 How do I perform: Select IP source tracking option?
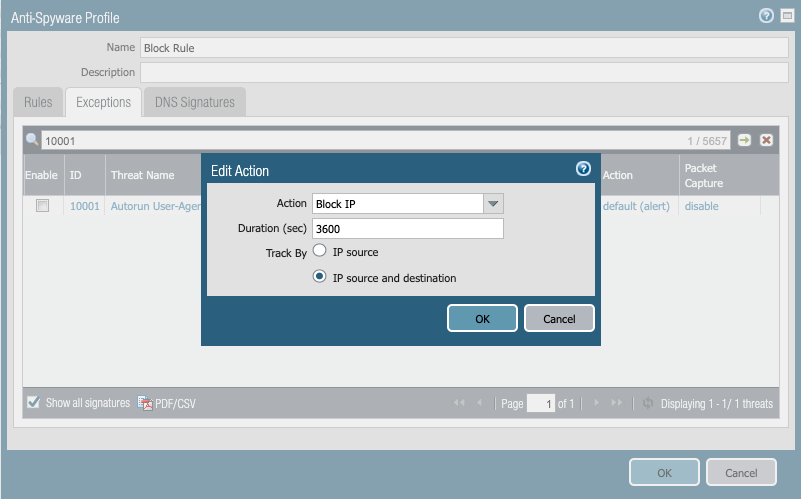[319, 250]
